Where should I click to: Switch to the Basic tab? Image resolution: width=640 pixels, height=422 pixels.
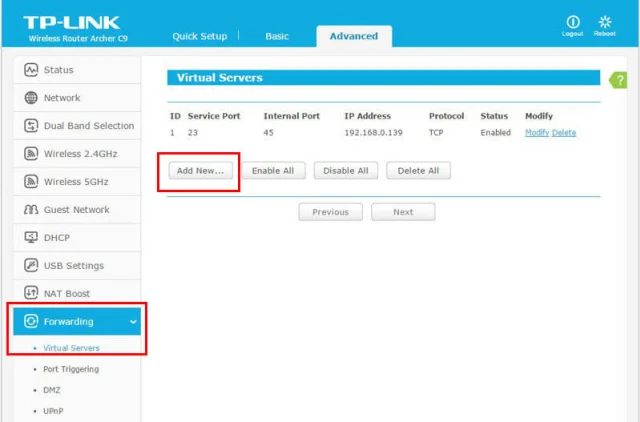pos(277,36)
